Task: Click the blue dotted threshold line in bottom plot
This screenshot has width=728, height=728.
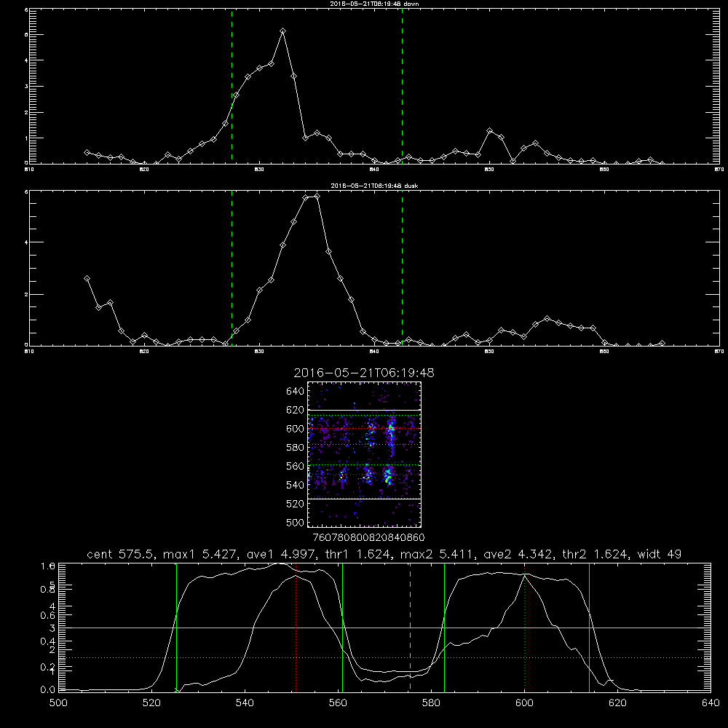Action: pos(384,658)
